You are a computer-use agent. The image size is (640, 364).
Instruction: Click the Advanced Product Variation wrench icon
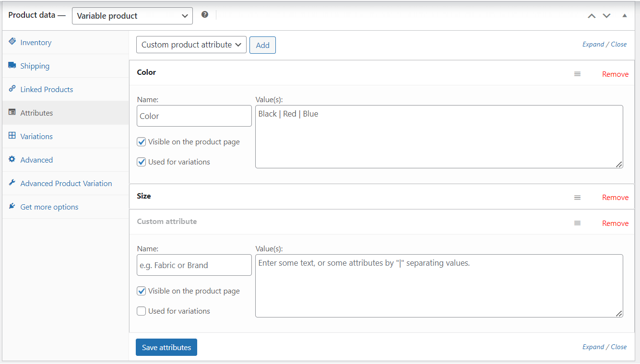pyautogui.click(x=12, y=183)
